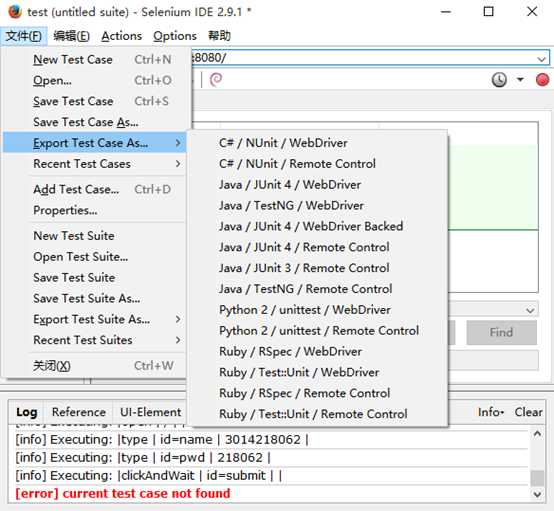Expand the Export Test Case As... submenu
The width and height of the screenshot is (554, 511).
(x=94, y=143)
